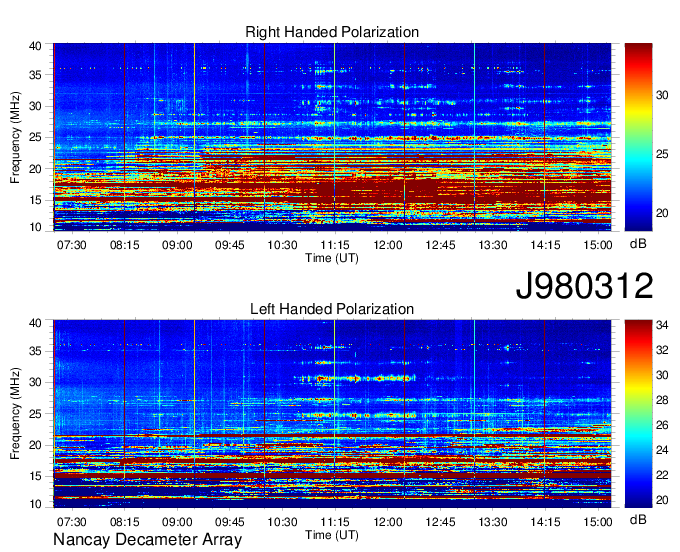Click the 20 MHz tick of the bottom plot
Screen dimensions: 680x552
click(35, 445)
